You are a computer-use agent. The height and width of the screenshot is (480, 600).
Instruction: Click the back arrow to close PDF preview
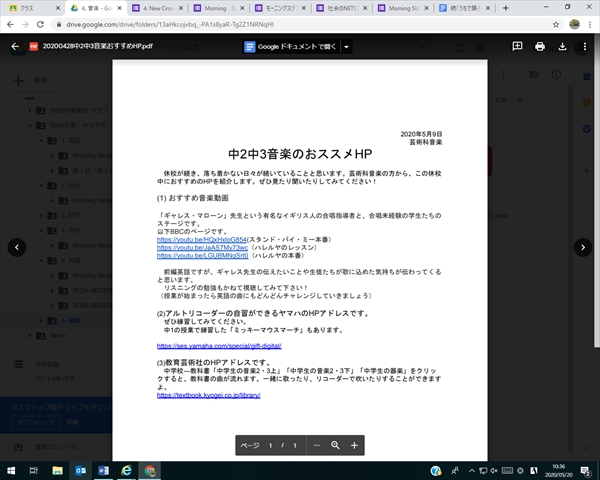(15, 46)
